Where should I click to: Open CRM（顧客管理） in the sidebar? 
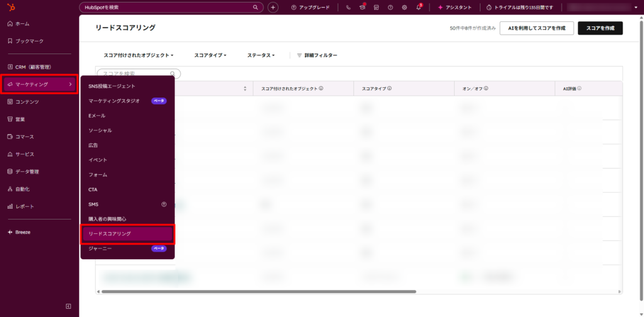29,67
